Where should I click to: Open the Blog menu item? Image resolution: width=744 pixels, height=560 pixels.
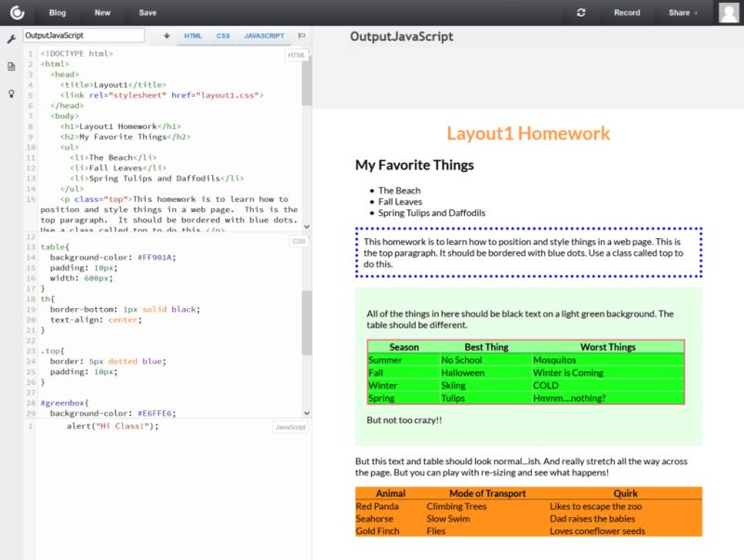pos(58,13)
